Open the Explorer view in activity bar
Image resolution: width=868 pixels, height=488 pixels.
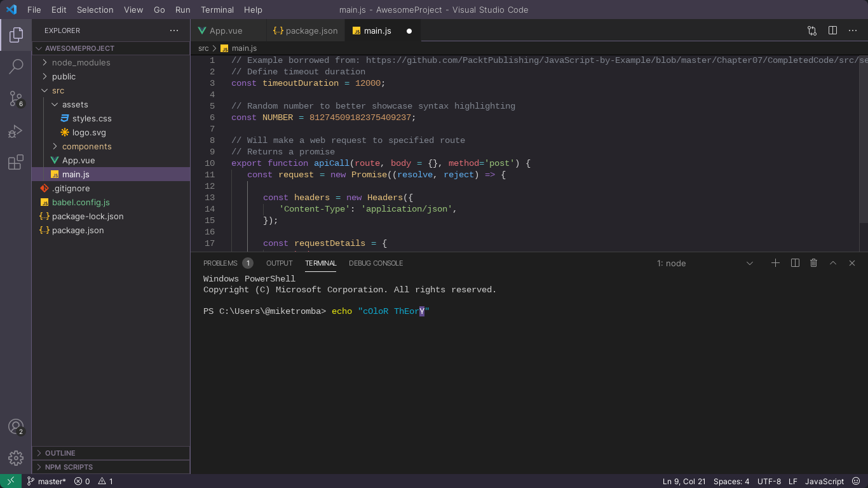click(16, 35)
